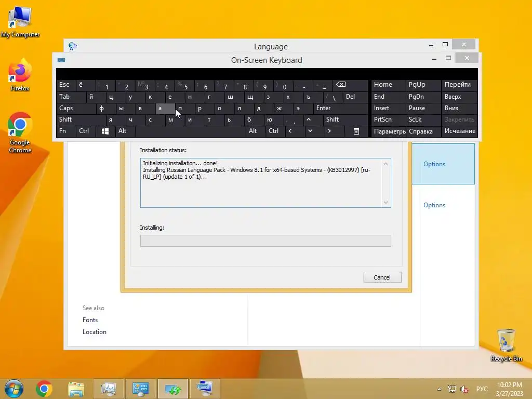The height and width of the screenshot is (399, 532).
Task: Toggle the left Ctrl key
Action: [x=86, y=131]
